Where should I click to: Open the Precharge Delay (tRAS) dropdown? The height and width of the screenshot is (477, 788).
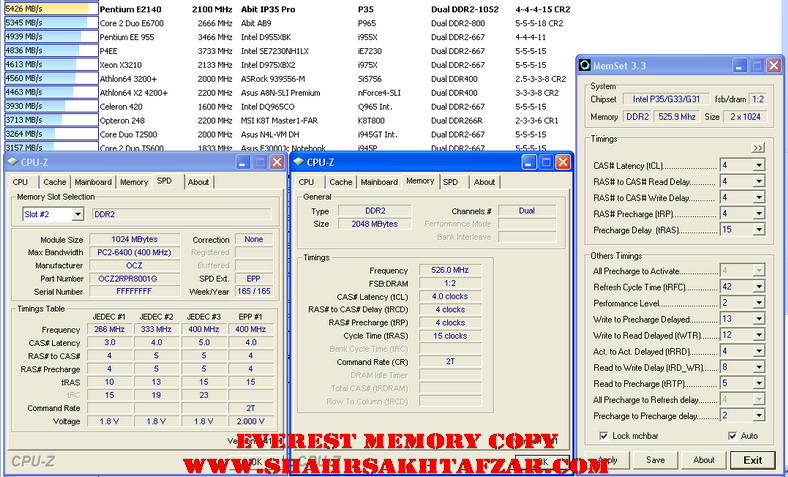pyautogui.click(x=759, y=230)
